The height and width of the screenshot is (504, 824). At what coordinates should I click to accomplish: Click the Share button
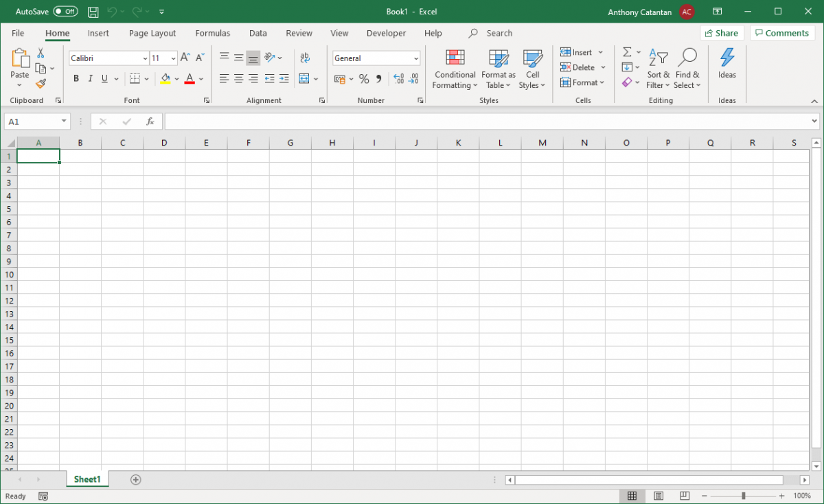pyautogui.click(x=722, y=32)
